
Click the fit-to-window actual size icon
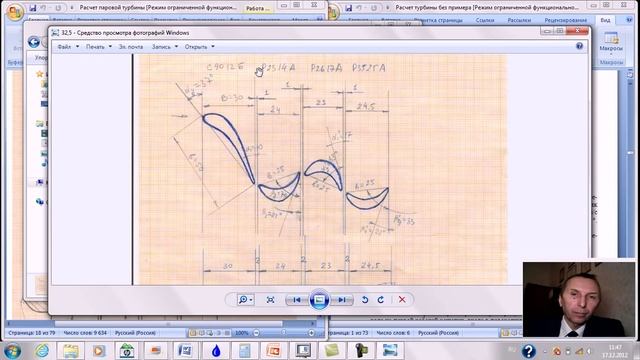[270, 300]
